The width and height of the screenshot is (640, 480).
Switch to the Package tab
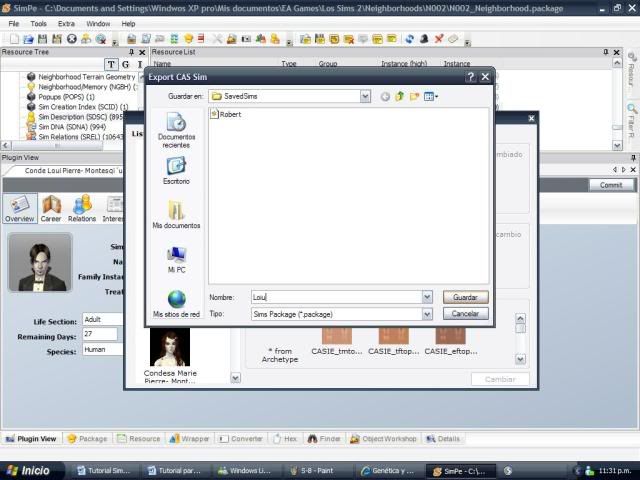click(x=87, y=439)
